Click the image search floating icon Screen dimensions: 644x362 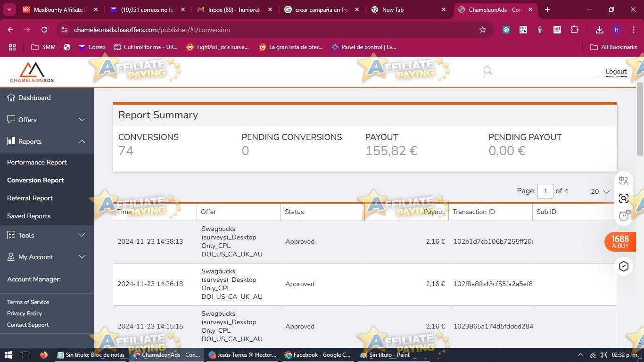tap(624, 198)
